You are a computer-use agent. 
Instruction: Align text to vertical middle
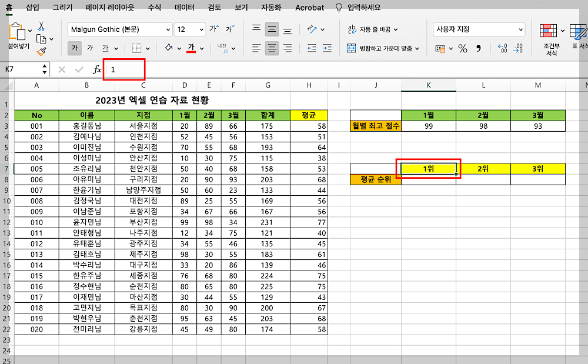tap(272, 29)
